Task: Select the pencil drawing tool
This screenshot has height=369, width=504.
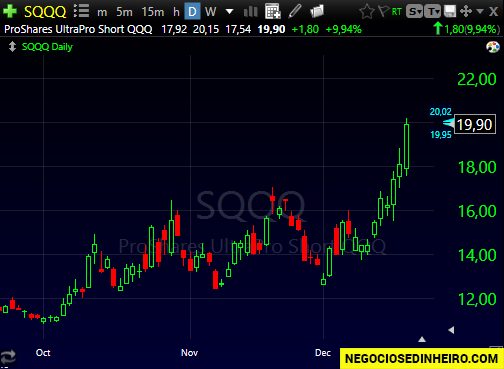Action: [x=295, y=11]
